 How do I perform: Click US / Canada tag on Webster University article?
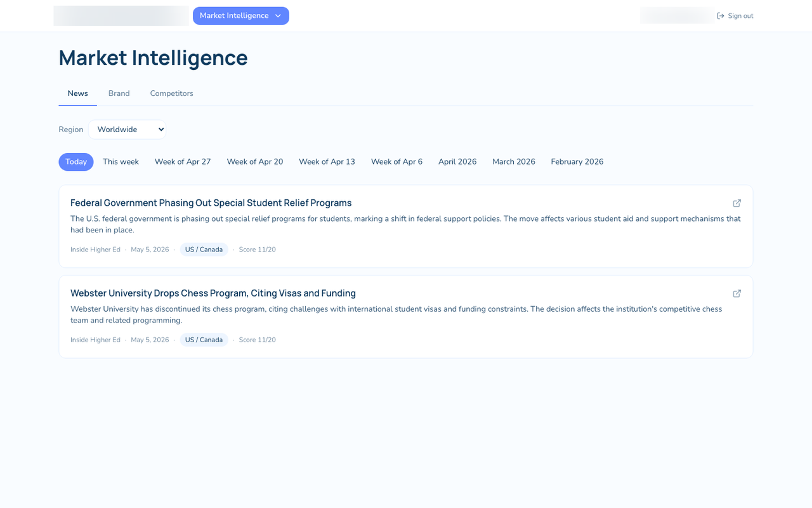pos(204,340)
